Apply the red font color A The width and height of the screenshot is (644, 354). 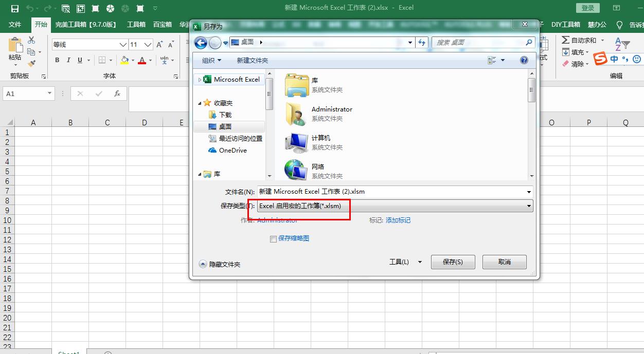point(142,60)
